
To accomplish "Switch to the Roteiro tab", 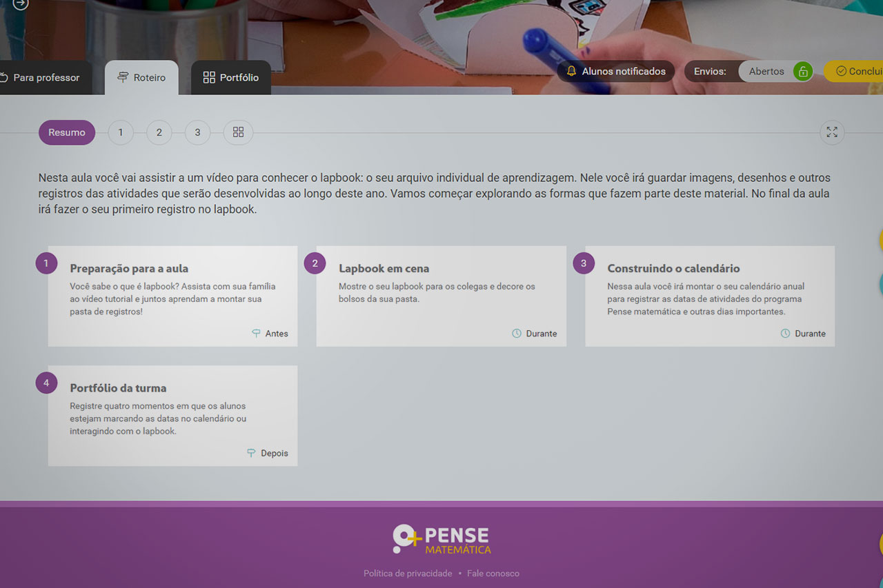I will click(x=141, y=77).
